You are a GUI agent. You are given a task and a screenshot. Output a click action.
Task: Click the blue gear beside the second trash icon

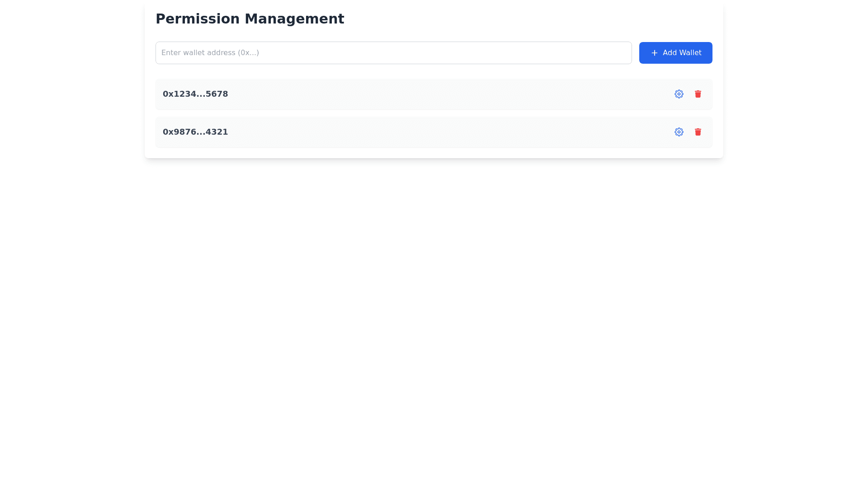[x=679, y=132]
